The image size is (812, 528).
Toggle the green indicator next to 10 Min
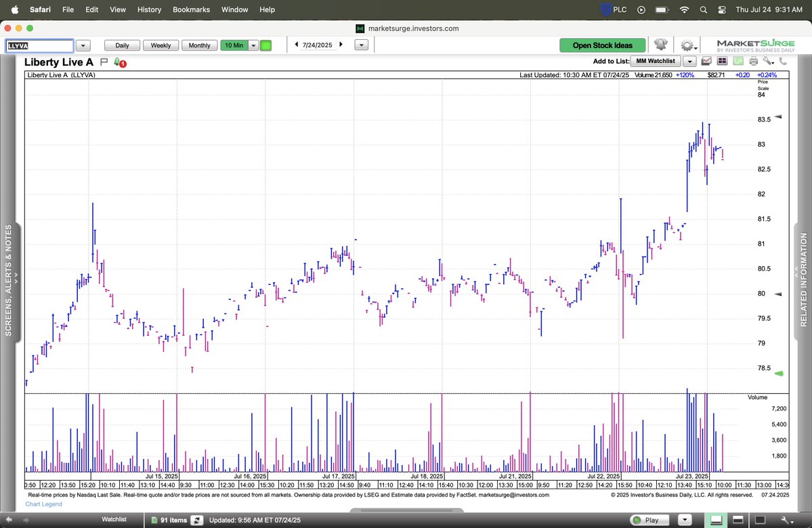[x=265, y=45]
